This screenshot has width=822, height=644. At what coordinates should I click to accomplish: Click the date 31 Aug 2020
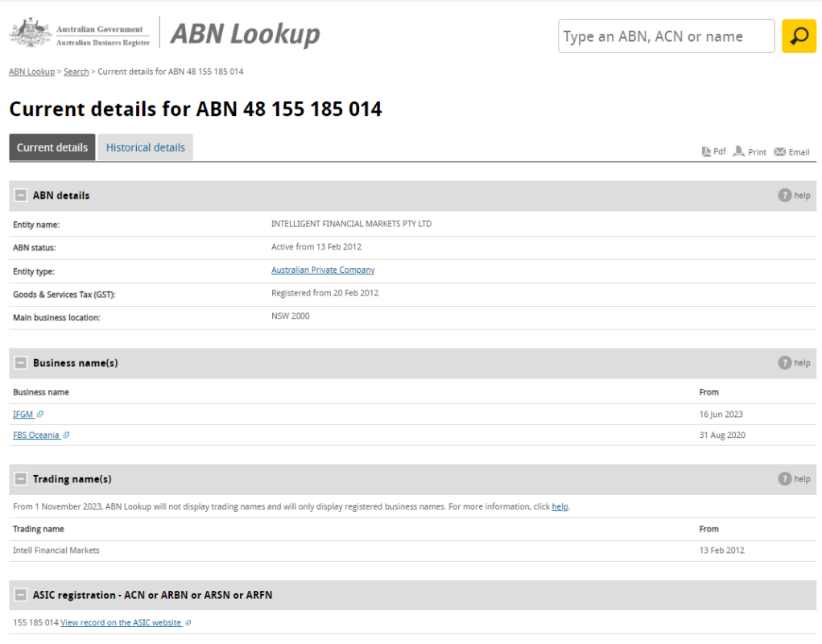[x=722, y=435]
